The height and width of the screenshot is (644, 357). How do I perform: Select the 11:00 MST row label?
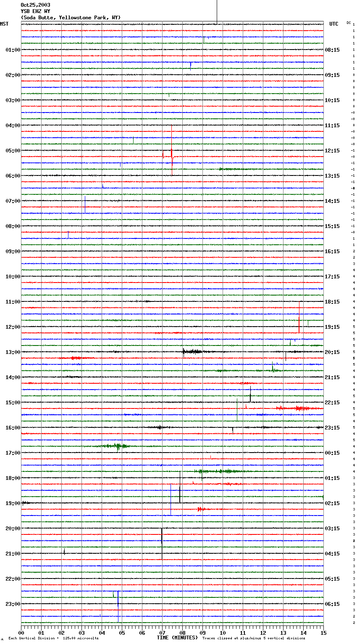[x=13, y=302]
